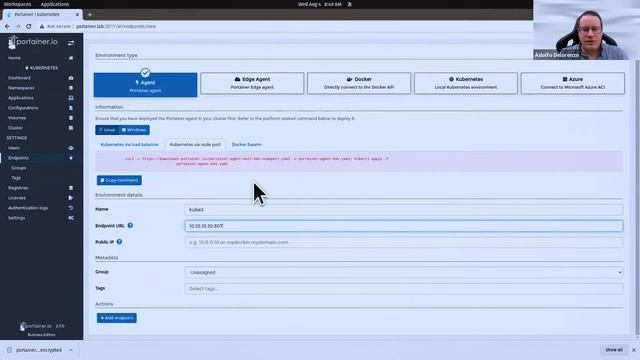640x360 pixels.
Task: Click the portainer.io logo in sidebar
Action: [33, 42]
